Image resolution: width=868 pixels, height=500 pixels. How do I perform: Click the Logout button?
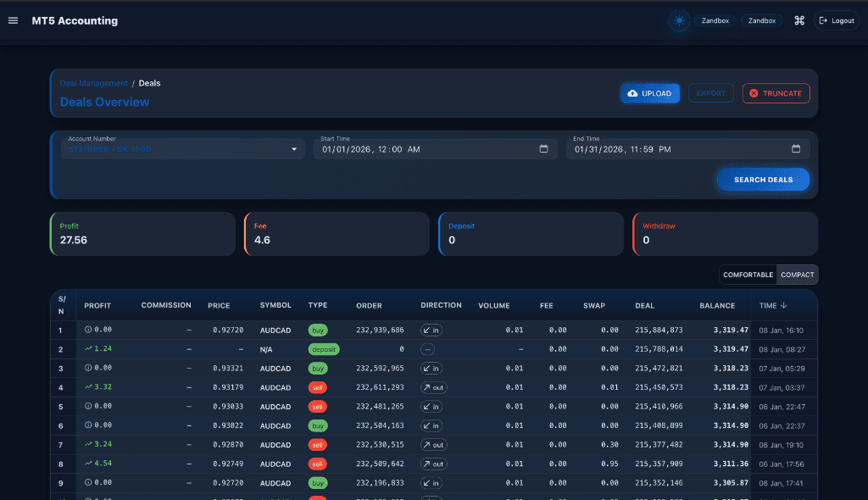coord(836,20)
